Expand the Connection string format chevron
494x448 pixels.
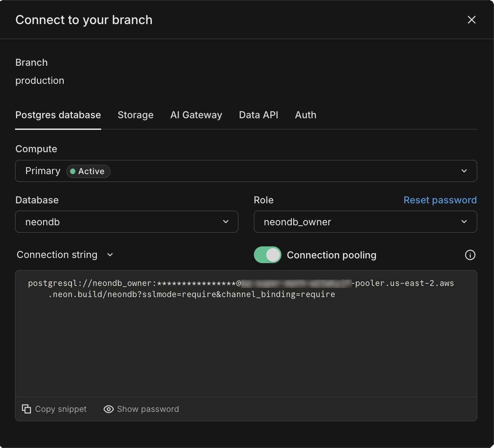pyautogui.click(x=110, y=255)
